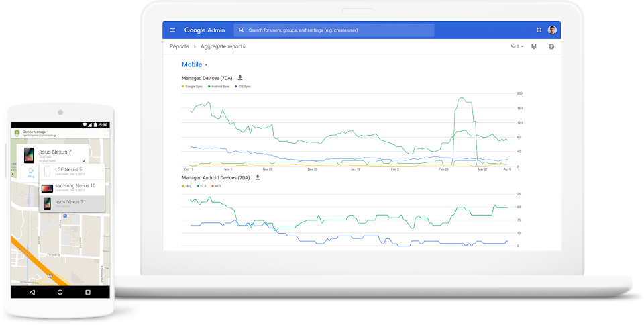Image resolution: width=644 pixels, height=325 pixels.
Task: Open the hamburger main menu
Action: coord(172,30)
